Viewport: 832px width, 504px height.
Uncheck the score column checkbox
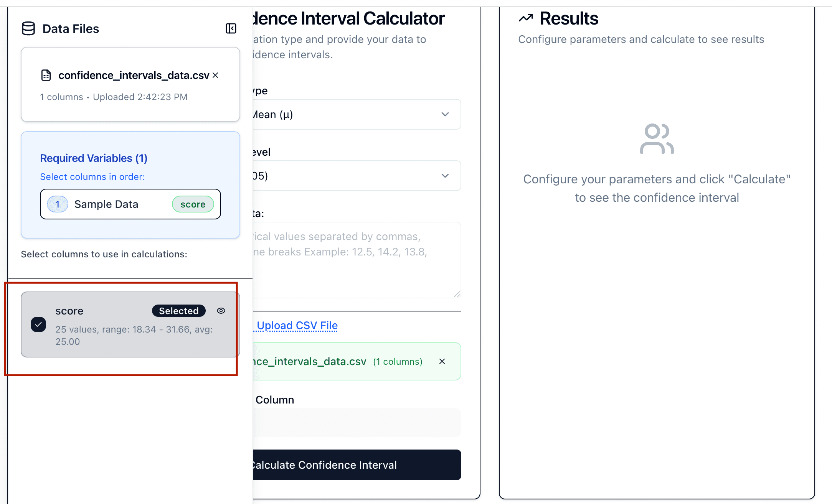(x=38, y=324)
